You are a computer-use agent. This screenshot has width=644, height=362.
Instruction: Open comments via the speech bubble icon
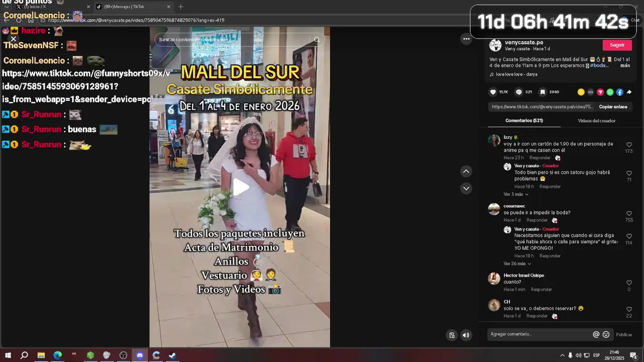pos(519,92)
